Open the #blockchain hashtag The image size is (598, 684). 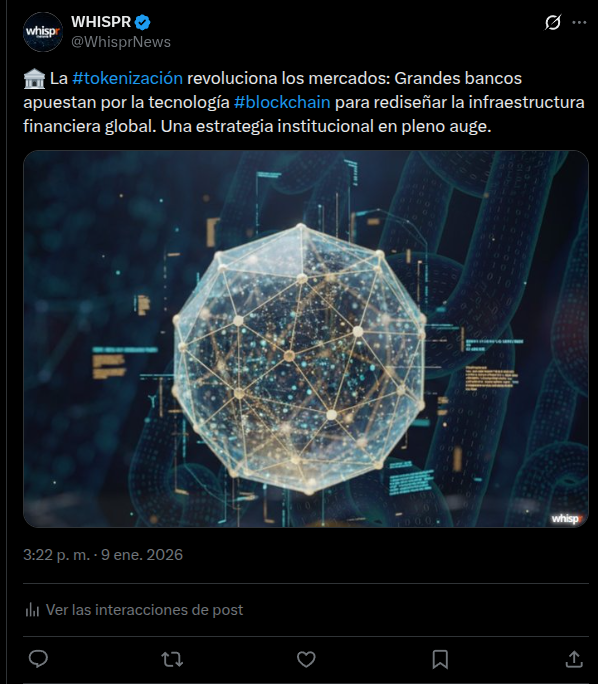282,102
